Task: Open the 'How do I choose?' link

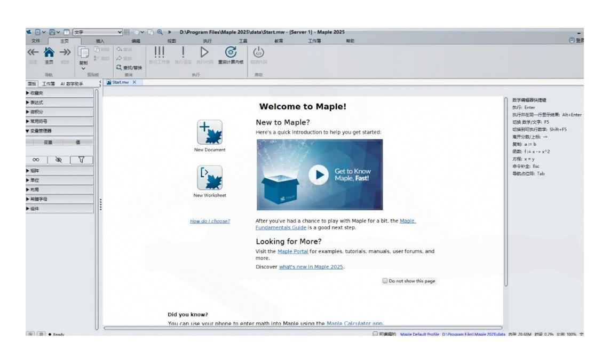Action: (x=210, y=221)
